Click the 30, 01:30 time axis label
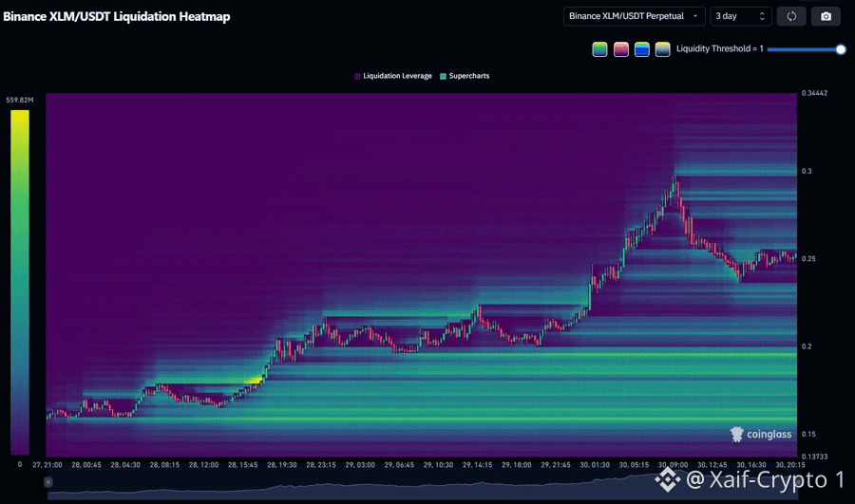The image size is (855, 504). [595, 465]
